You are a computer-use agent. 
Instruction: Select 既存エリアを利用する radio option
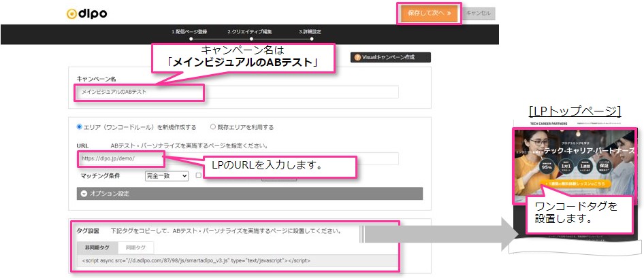pos(213,127)
